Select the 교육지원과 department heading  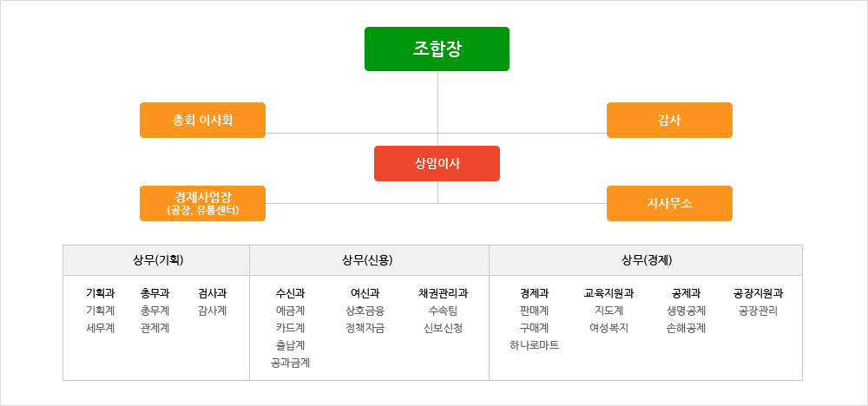(609, 293)
